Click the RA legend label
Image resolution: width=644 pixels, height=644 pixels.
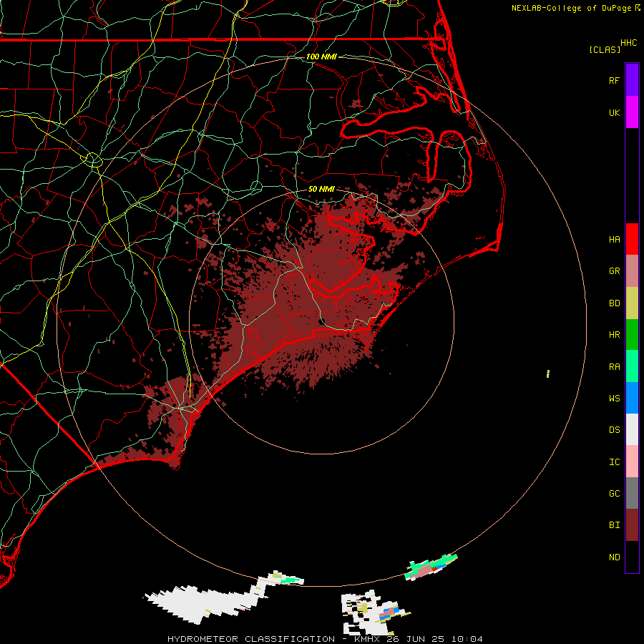(x=614, y=367)
